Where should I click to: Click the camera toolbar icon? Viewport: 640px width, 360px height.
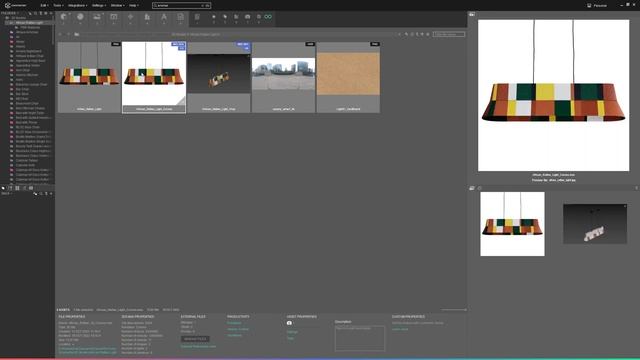tap(247, 17)
